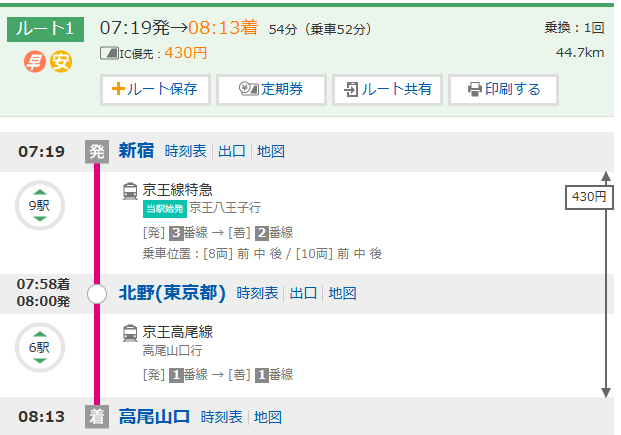This screenshot has height=435, width=621.
Task: Print the route with 印刷する
Action: point(503,89)
